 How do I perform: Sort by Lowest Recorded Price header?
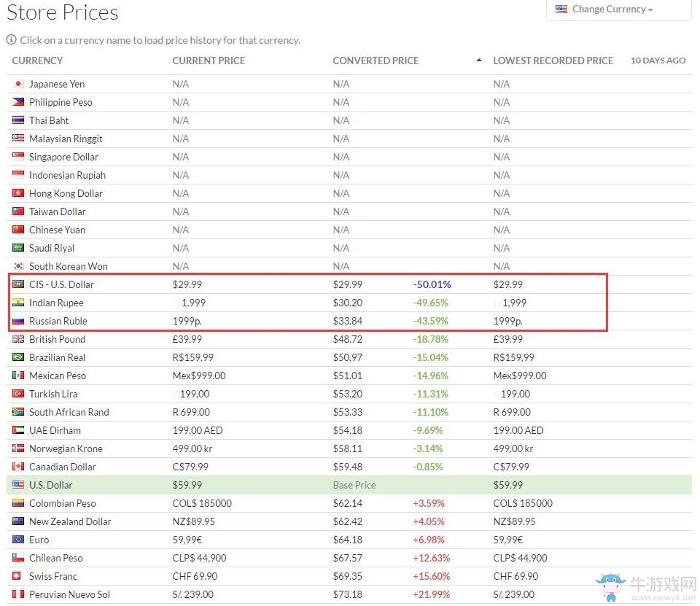point(553,61)
